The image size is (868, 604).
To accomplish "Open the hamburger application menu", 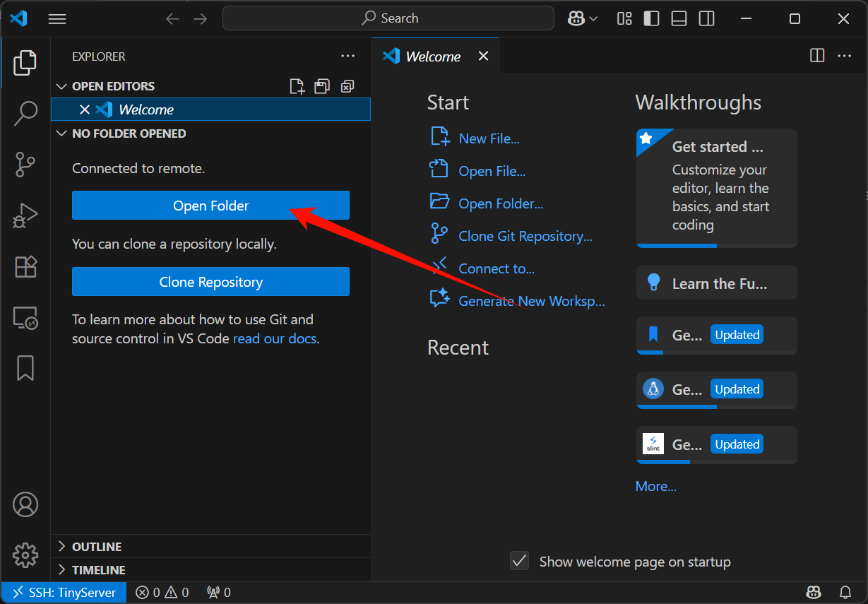I will pos(57,19).
